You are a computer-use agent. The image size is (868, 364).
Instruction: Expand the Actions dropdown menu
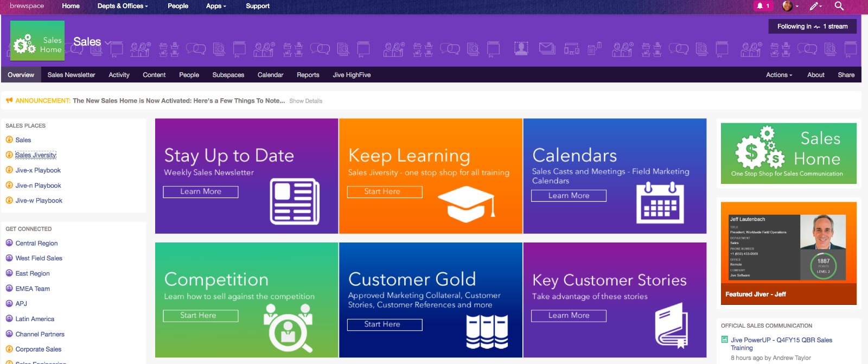point(778,75)
